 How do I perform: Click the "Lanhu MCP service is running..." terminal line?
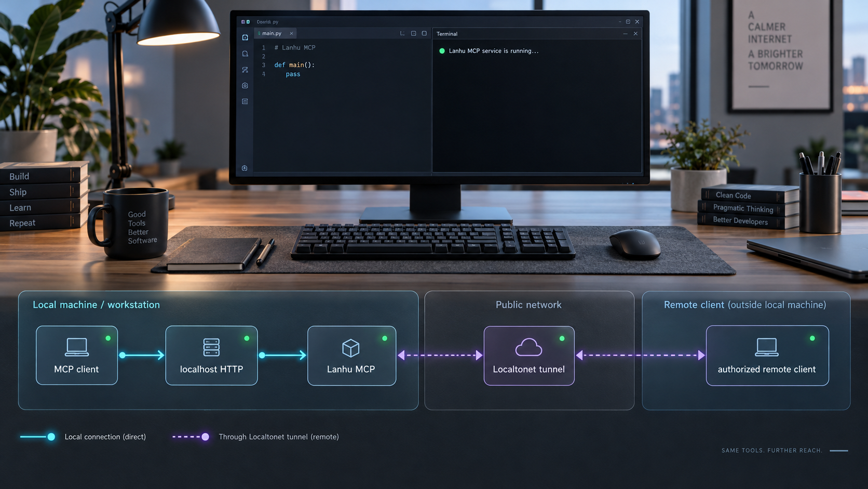(x=494, y=51)
